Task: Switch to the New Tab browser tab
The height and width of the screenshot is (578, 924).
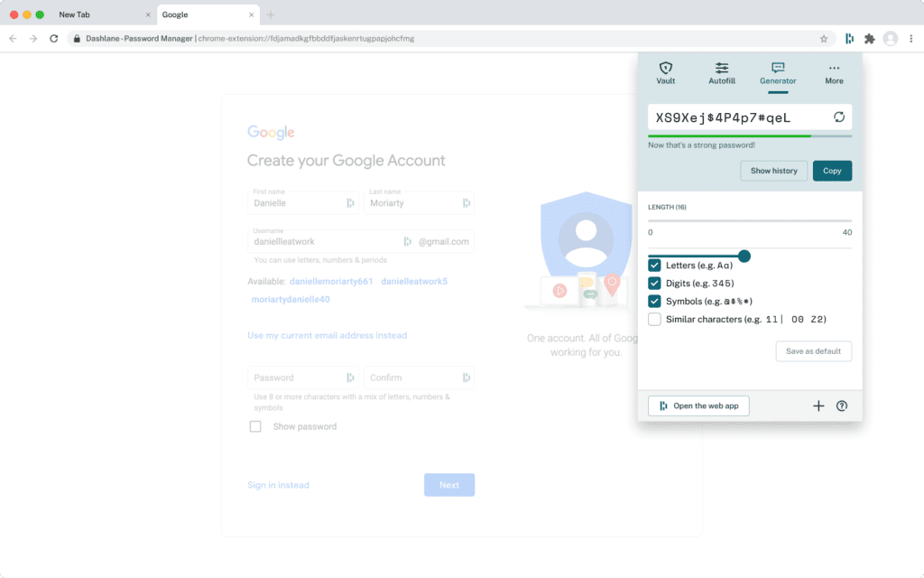Action: [x=99, y=14]
